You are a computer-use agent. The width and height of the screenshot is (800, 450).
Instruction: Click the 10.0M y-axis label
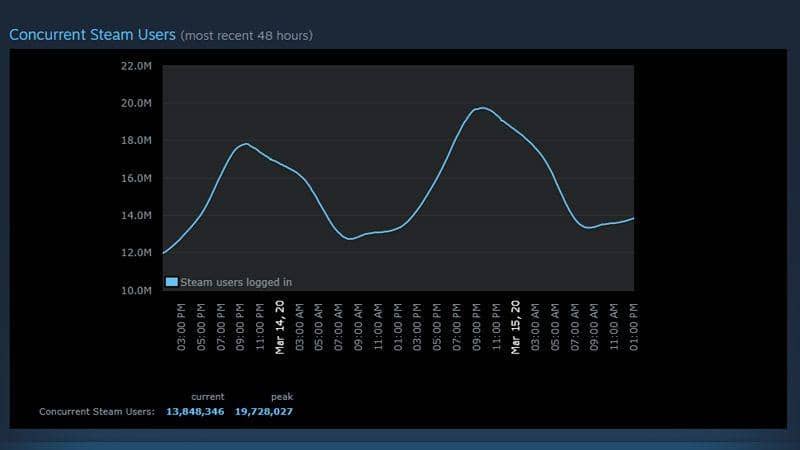tap(136, 290)
